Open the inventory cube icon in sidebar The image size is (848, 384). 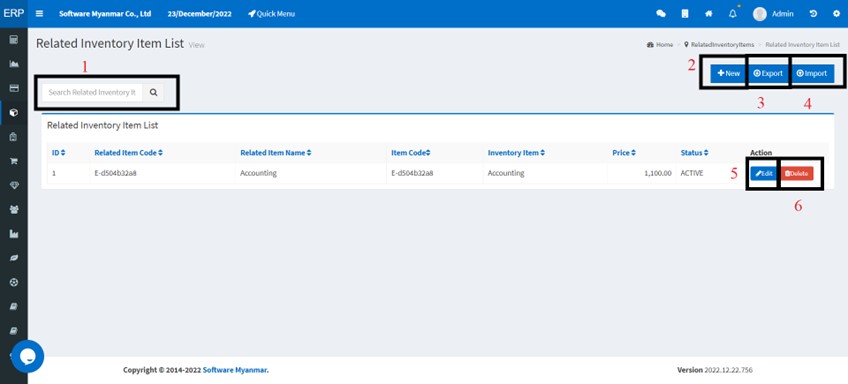pyautogui.click(x=14, y=112)
